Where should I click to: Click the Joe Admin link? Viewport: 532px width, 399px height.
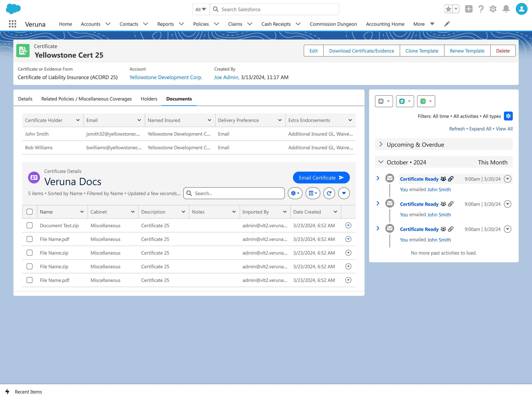(226, 77)
